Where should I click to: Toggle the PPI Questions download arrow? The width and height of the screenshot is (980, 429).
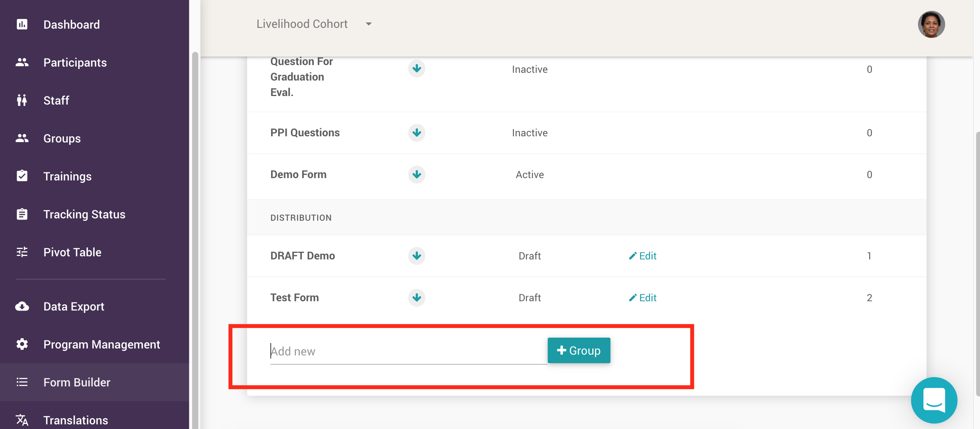pos(416,132)
